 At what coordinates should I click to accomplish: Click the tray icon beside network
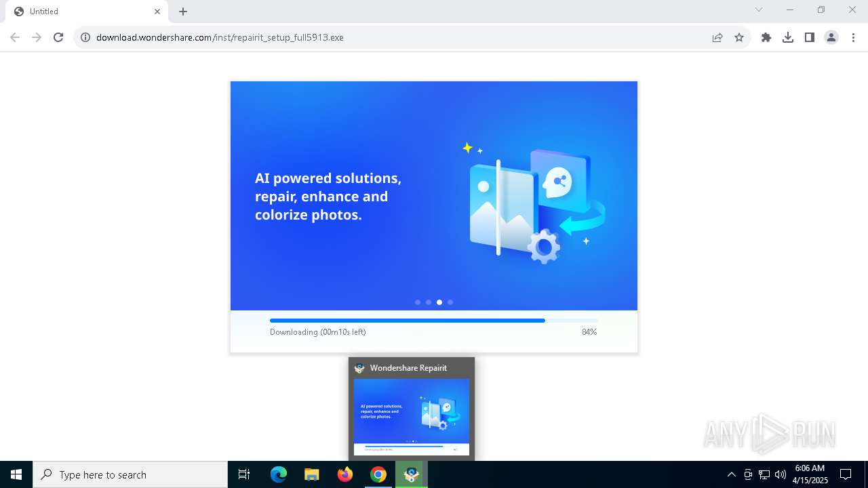pos(748,474)
